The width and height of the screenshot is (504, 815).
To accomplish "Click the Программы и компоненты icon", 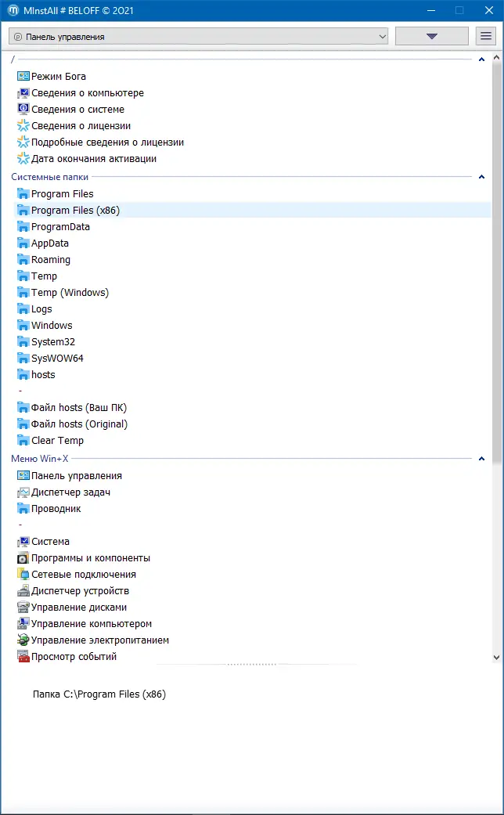I will pyautogui.click(x=23, y=558).
